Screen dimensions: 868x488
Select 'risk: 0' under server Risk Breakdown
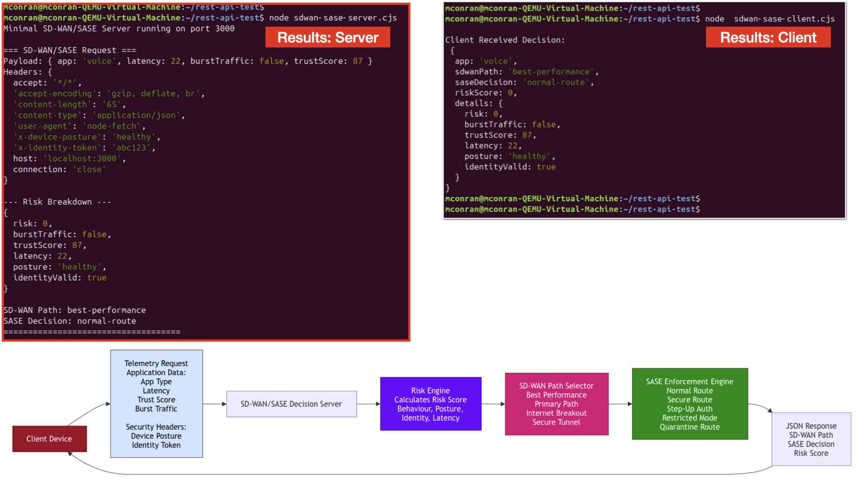pyautogui.click(x=32, y=224)
